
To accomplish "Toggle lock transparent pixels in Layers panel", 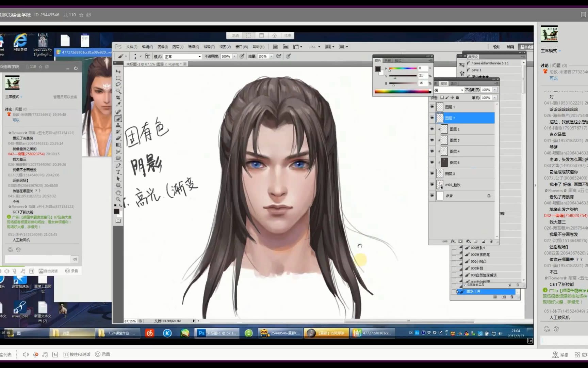I will point(442,98).
